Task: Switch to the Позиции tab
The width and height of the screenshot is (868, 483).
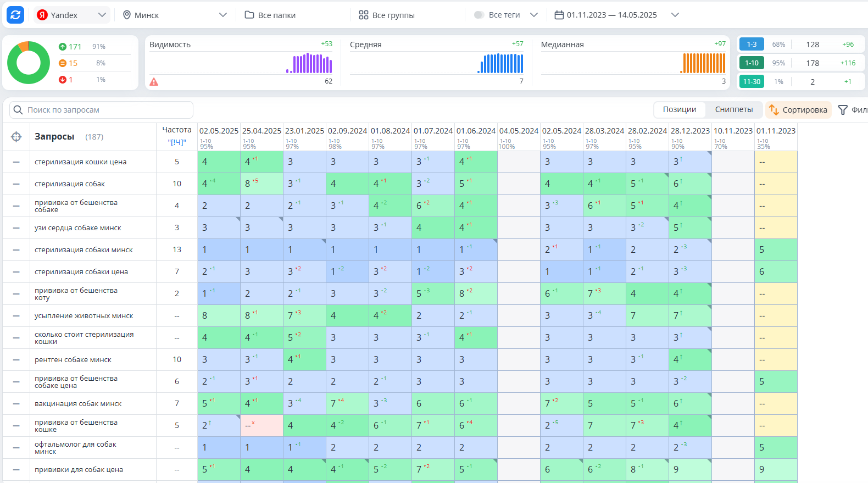Action: pos(680,109)
